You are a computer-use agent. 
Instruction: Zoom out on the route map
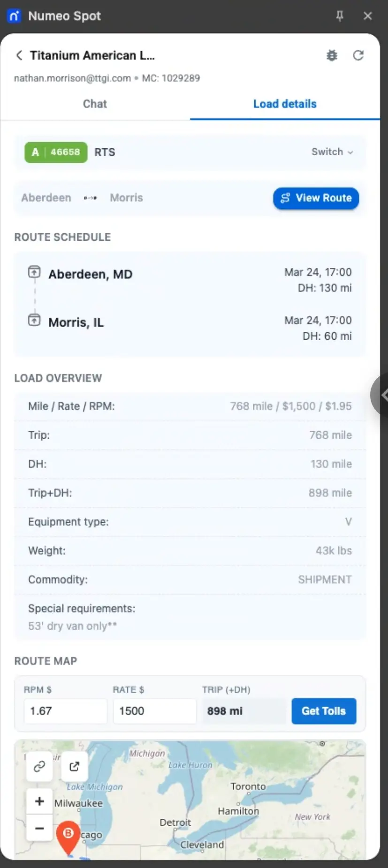[39, 828]
